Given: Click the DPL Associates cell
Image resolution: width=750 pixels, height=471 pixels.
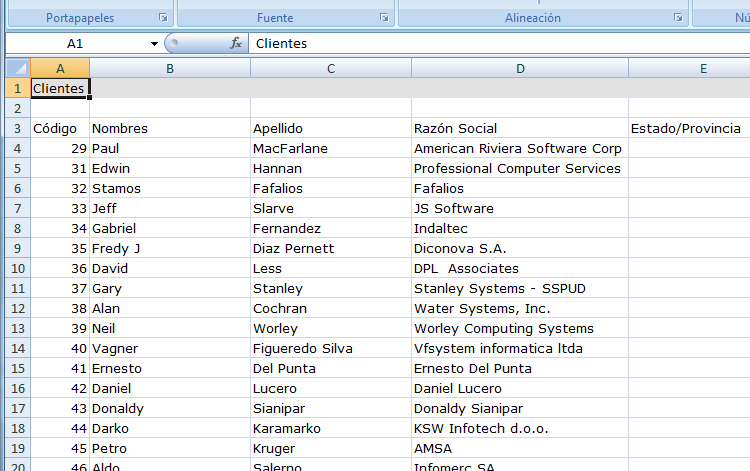Looking at the screenshot, I should (520, 269).
